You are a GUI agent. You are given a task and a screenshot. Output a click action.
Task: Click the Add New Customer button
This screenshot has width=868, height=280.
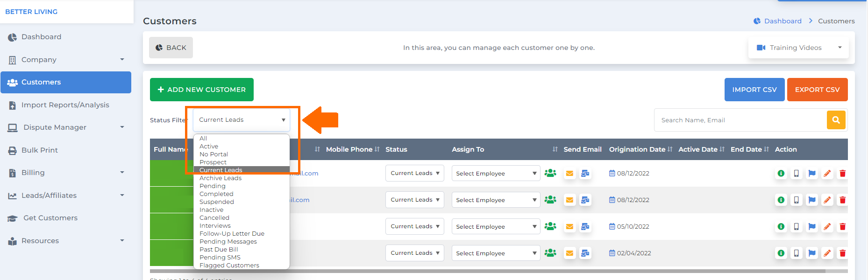pyautogui.click(x=202, y=90)
